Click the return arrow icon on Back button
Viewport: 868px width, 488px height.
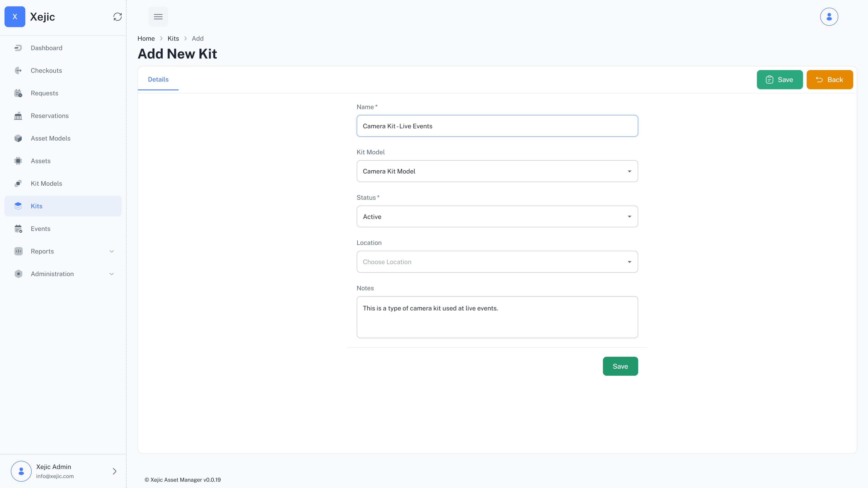tap(819, 80)
